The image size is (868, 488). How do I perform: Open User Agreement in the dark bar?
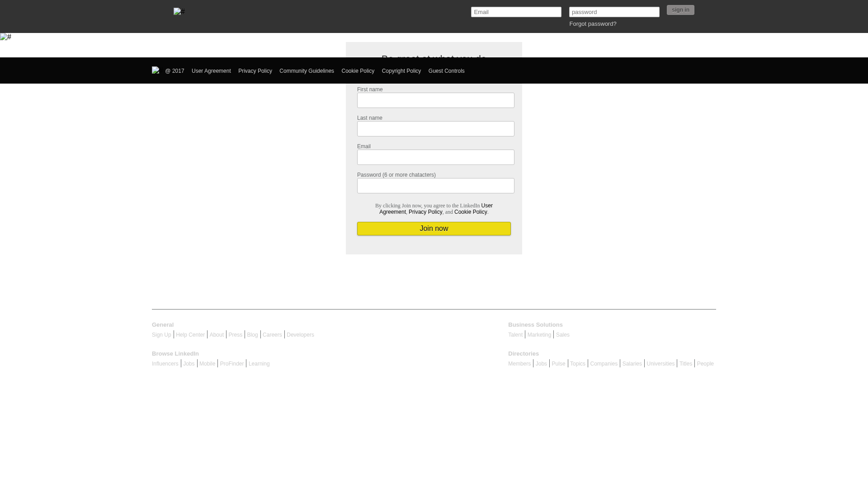pos(211,71)
